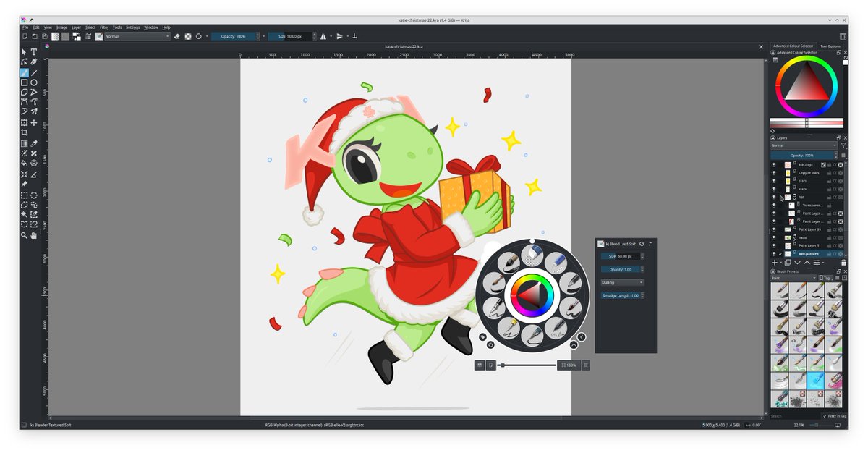Select the Elliptical Selection tool
This screenshot has width=868, height=453.
pyautogui.click(x=34, y=195)
